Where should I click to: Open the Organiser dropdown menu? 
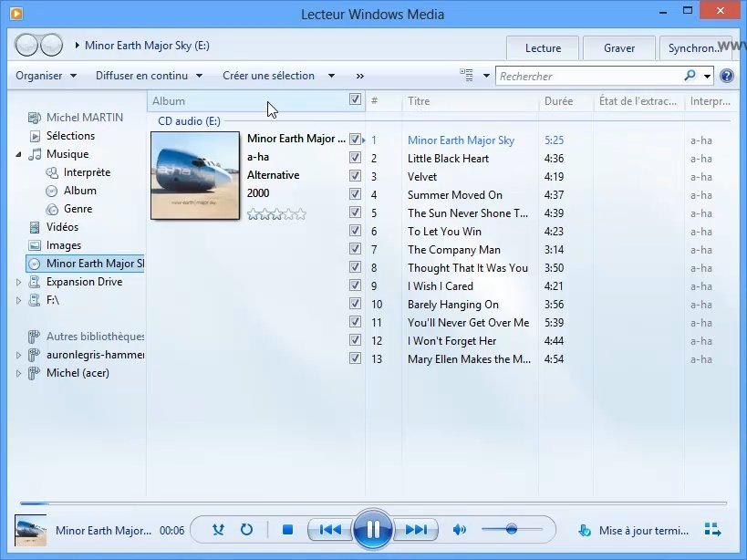point(45,76)
